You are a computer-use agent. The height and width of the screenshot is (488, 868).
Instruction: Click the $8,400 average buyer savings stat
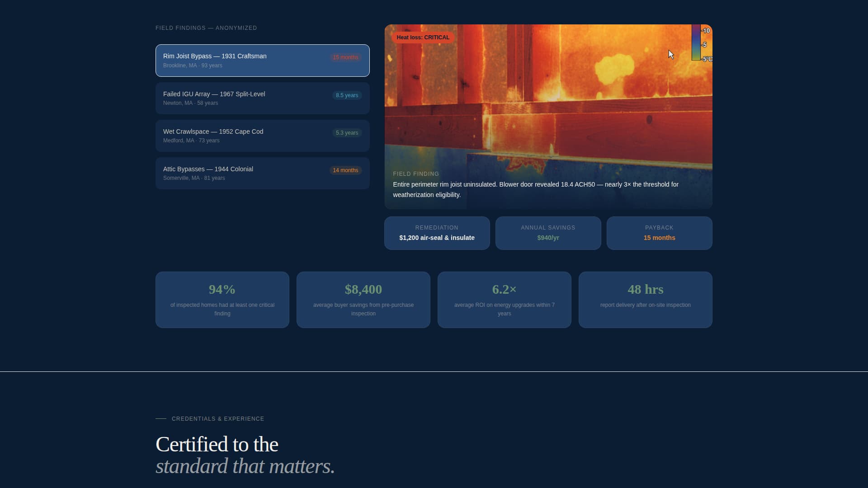[363, 300]
